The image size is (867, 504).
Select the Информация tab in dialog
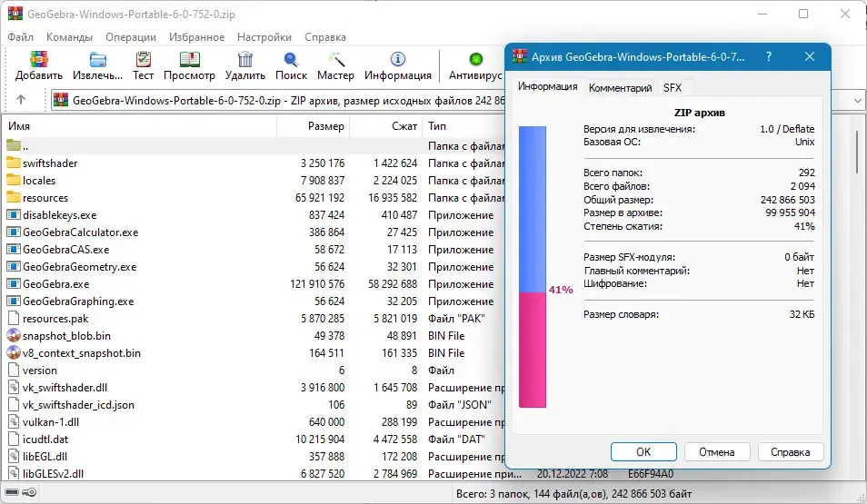point(547,87)
